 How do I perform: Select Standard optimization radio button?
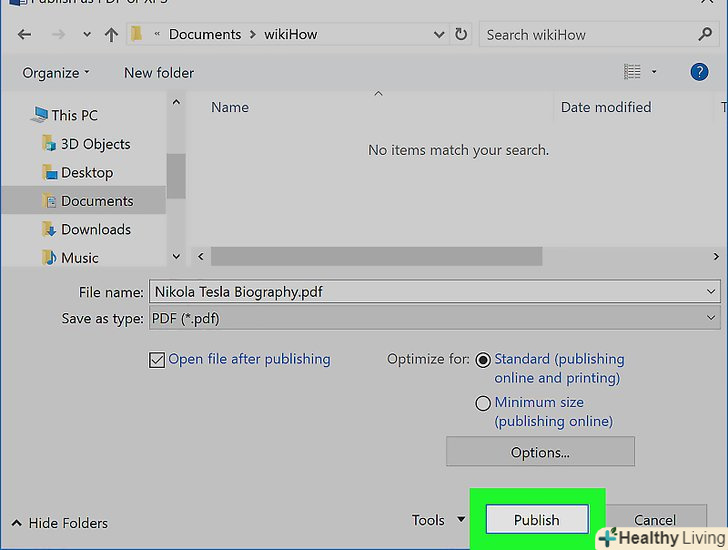coord(484,360)
